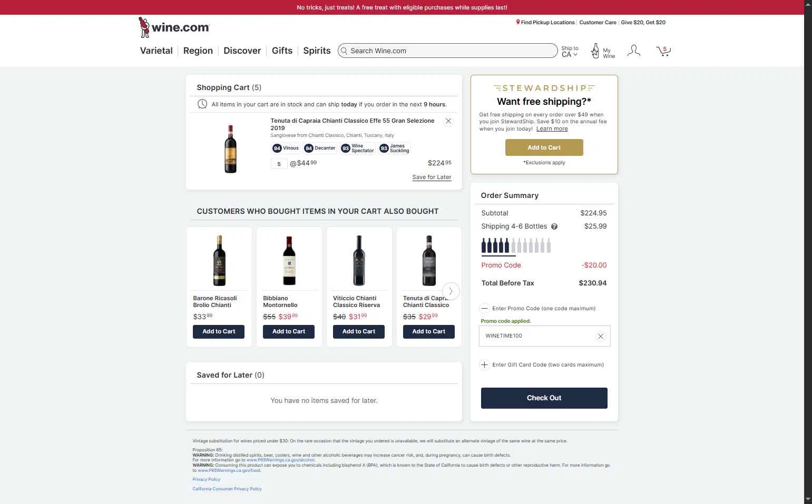The width and height of the screenshot is (812, 504).
Task: Collapse the Enter Promo Code section
Action: [x=484, y=308]
